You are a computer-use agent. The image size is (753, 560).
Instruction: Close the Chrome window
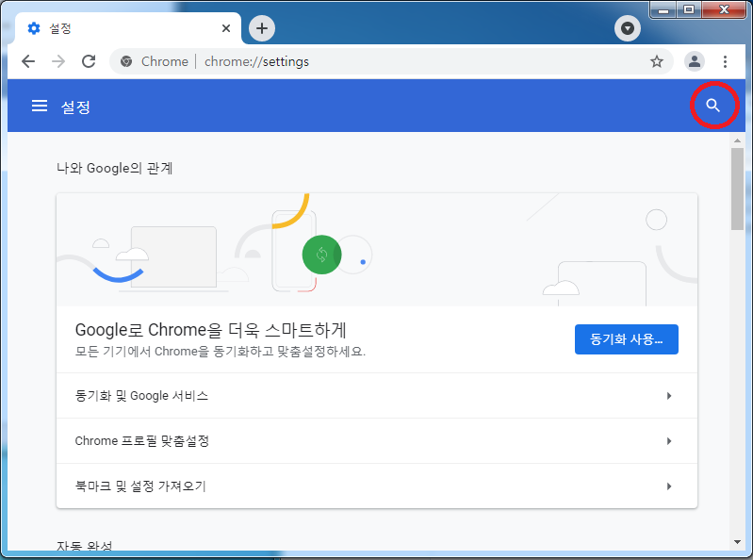click(724, 9)
